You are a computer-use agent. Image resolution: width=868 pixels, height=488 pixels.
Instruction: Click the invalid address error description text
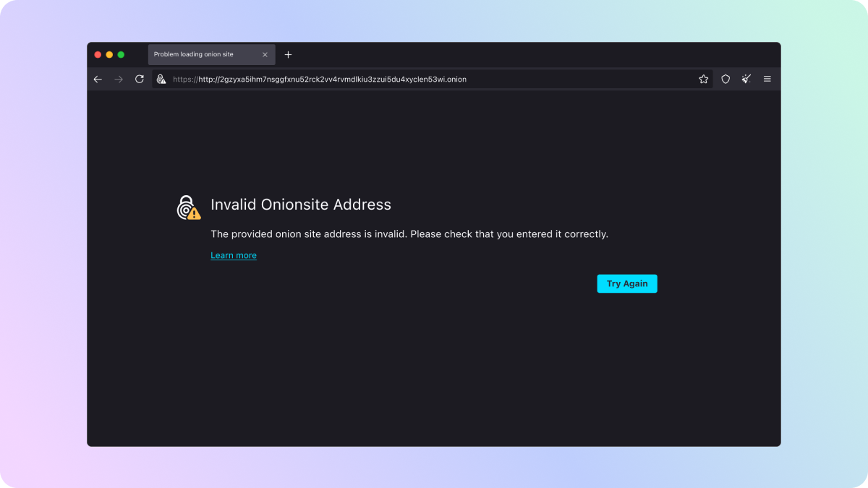pos(409,234)
